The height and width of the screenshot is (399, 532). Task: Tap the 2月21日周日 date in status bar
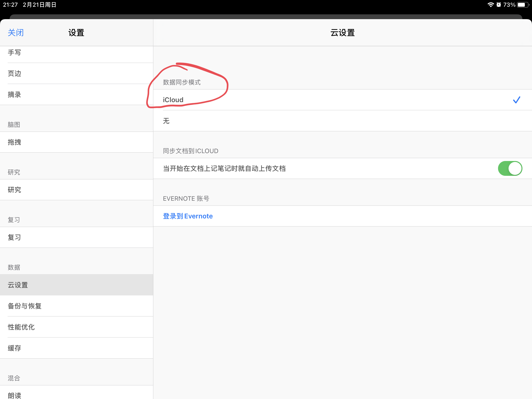pos(40,5)
